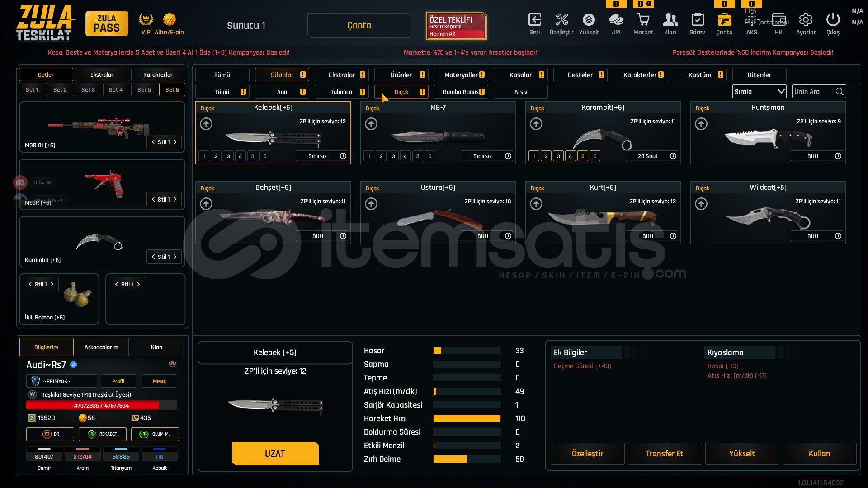868x488 pixels.
Task: Click the search magnifier in Ürün Ara
Action: [840, 92]
